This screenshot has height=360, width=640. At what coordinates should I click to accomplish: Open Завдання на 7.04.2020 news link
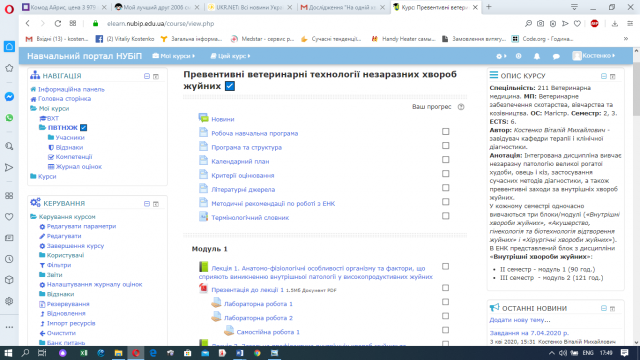pyautogui.click(x=529, y=333)
